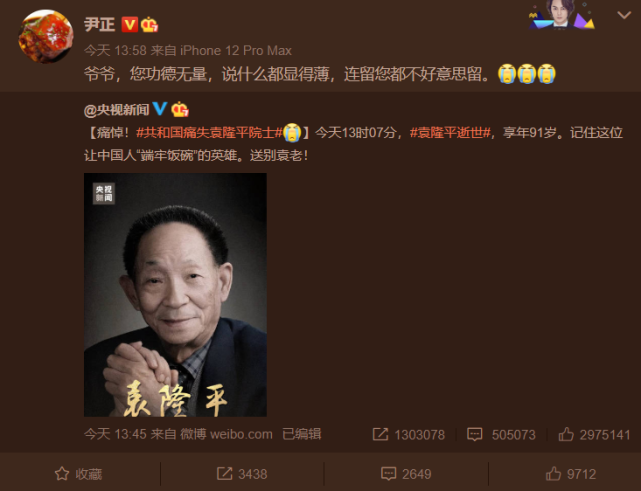Open hashtag #共和国痛失袁隆平院士#
Image resolution: width=641 pixels, height=491 pixels.
tap(209, 132)
